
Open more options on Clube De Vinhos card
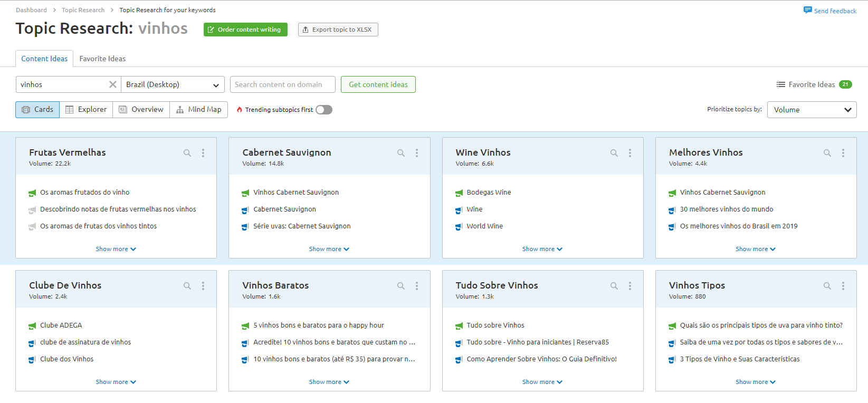pos(203,286)
